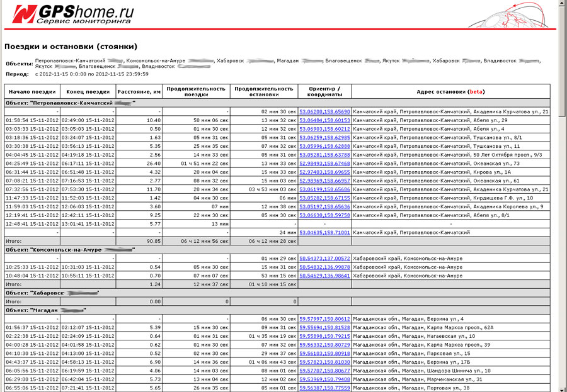567x392 pixels.
Task: Click column header 'Ориентир / координаты'
Action: pyautogui.click(x=324, y=91)
